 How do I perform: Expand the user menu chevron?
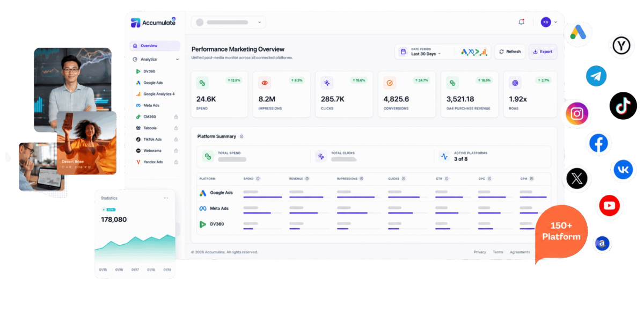tap(555, 22)
